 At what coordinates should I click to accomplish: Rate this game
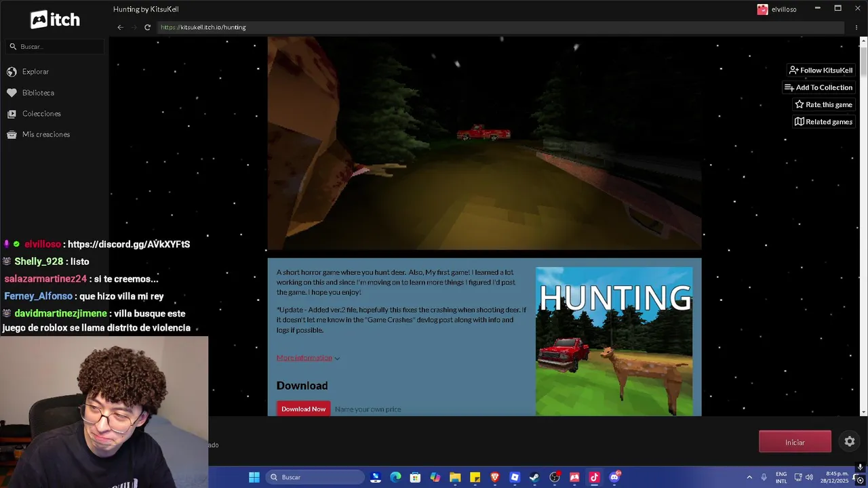[823, 104]
